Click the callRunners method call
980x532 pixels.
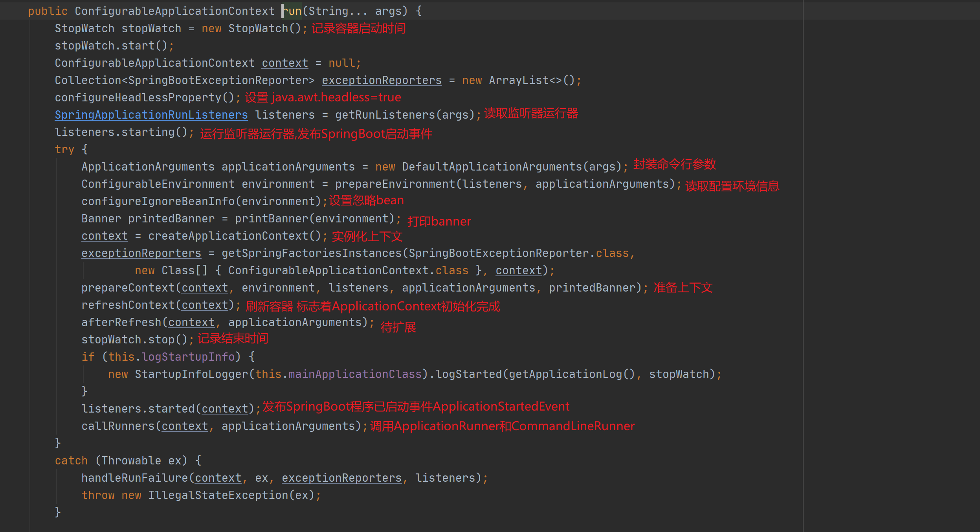(118, 426)
